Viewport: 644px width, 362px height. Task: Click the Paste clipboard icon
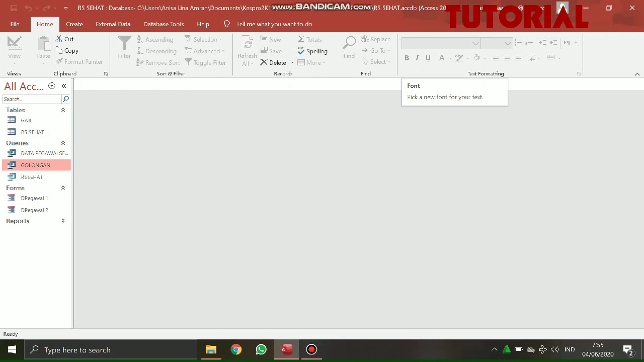pos(43,44)
